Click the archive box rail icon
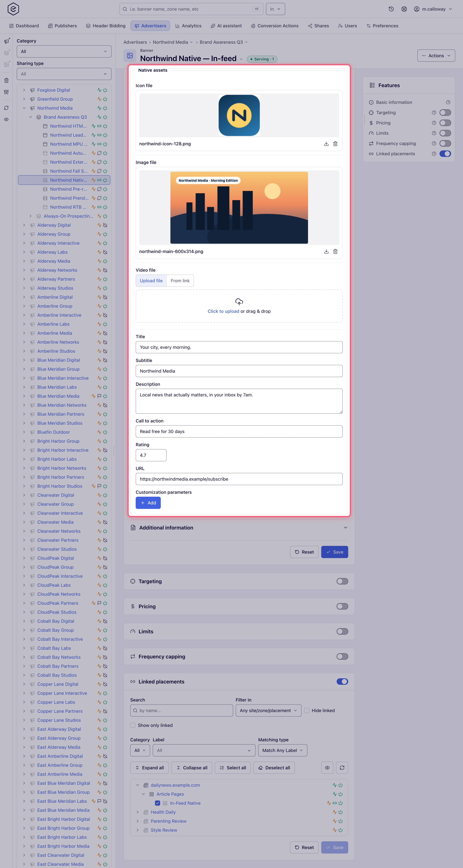463x868 pixels. tap(6, 92)
